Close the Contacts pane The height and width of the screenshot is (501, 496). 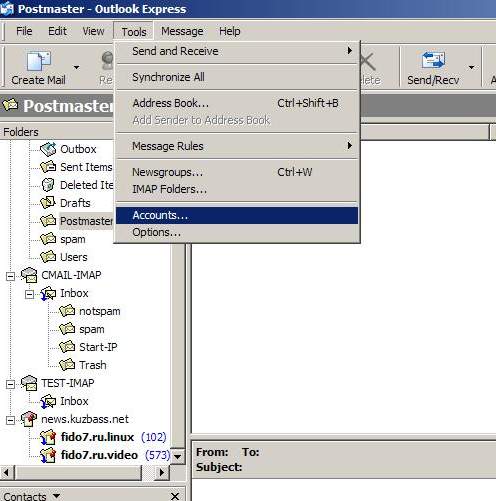click(175, 496)
